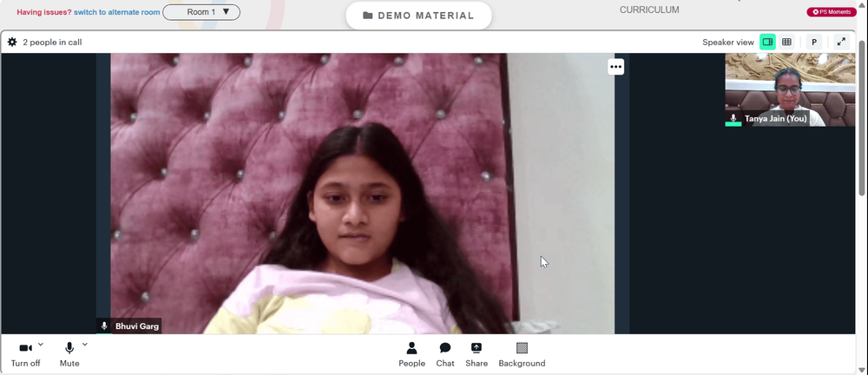Click the P button in call header
Viewport: 868px width, 375px height.
click(x=814, y=42)
